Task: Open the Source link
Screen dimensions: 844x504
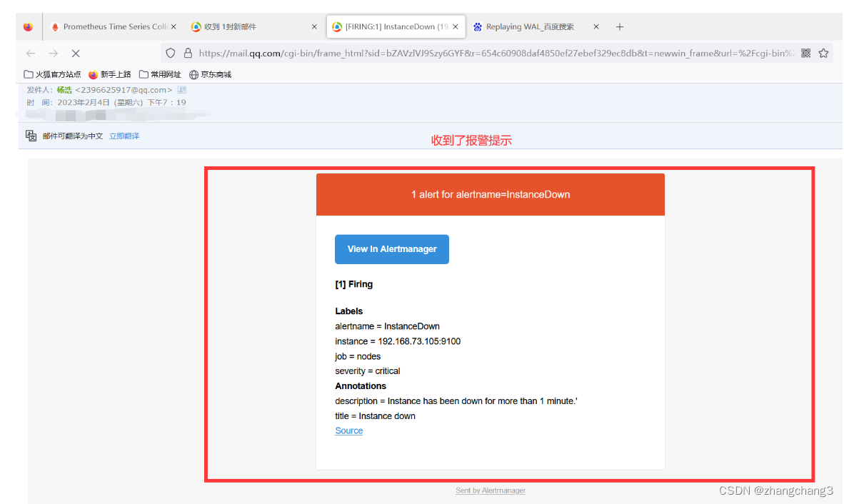Action: 348,431
